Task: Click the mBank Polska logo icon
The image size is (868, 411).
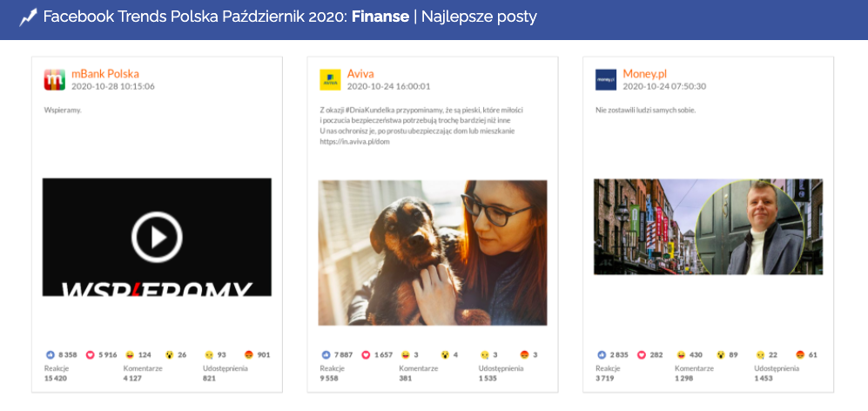Action: point(55,80)
